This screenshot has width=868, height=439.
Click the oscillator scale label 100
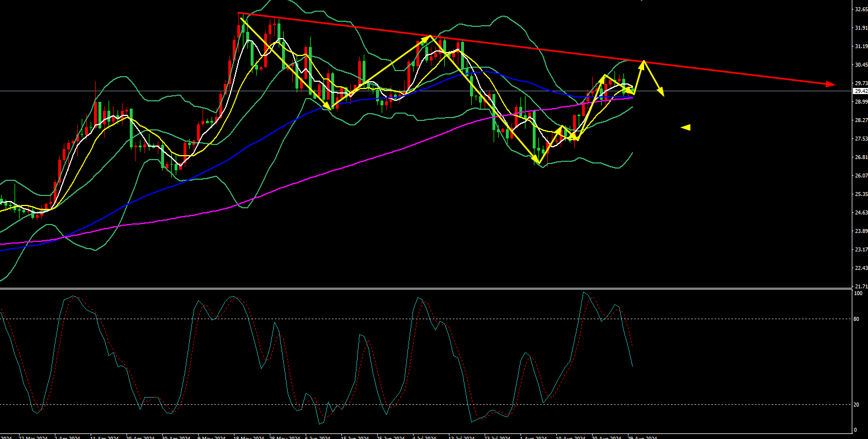click(x=858, y=293)
